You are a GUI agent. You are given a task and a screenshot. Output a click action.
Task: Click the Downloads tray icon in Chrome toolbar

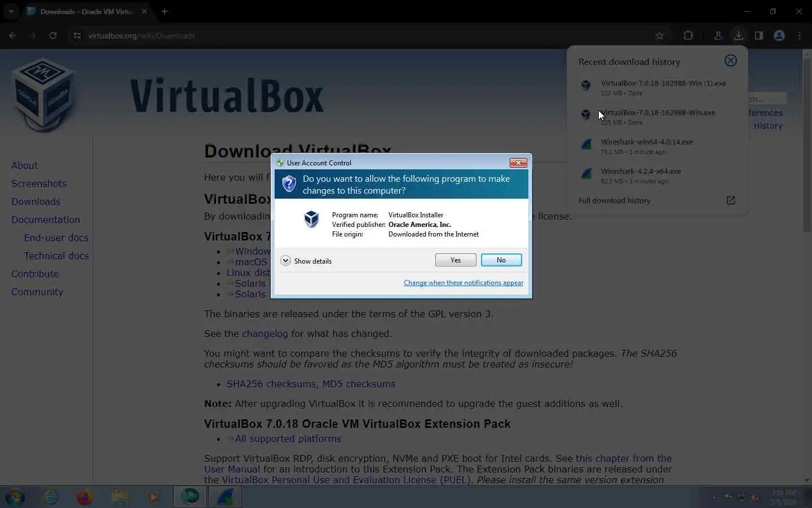click(x=738, y=36)
